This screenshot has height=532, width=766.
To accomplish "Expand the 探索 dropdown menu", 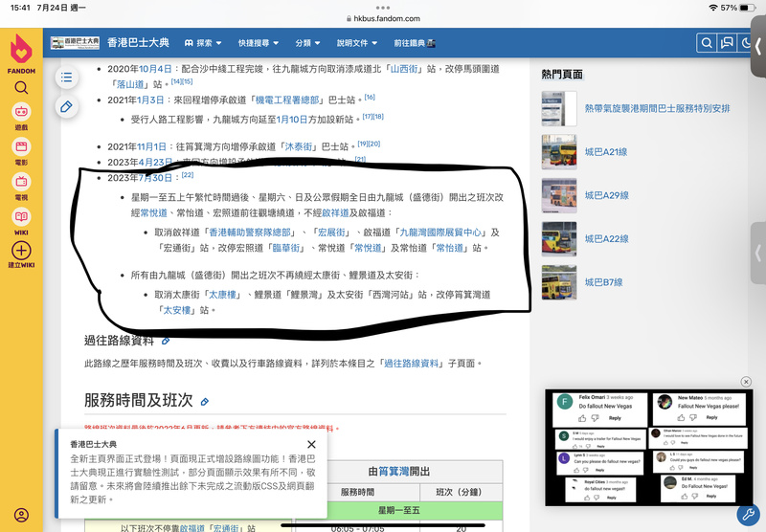I will tap(203, 43).
